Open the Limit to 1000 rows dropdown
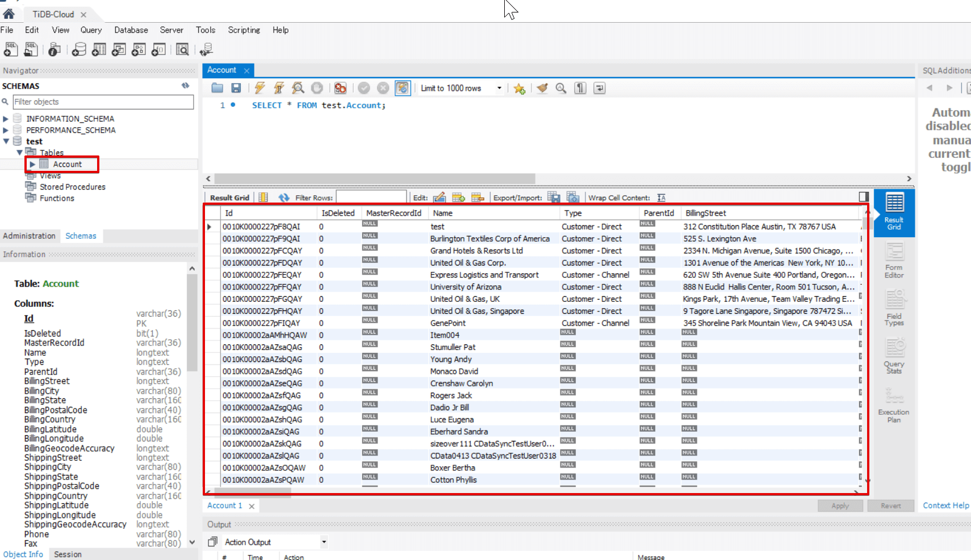The image size is (971, 560). coord(499,88)
